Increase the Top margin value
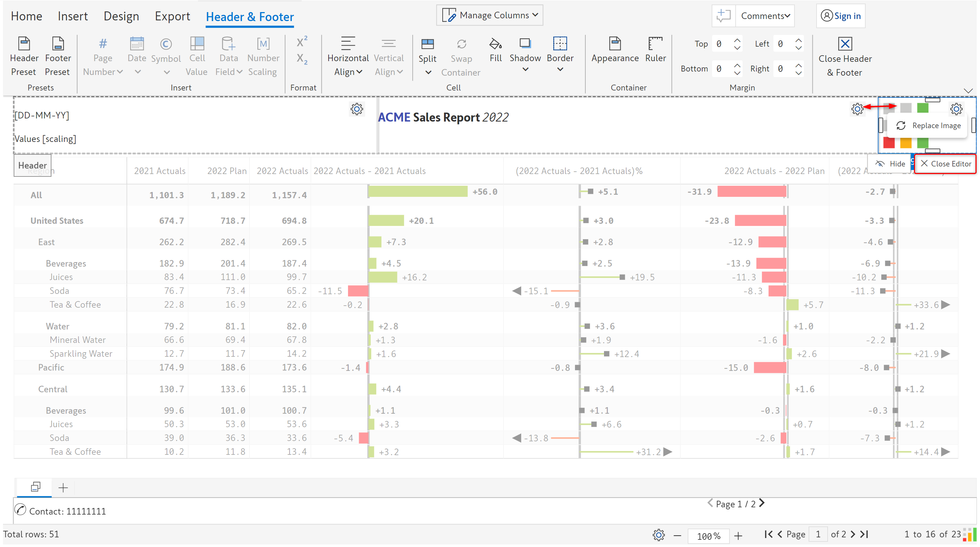 coord(737,40)
